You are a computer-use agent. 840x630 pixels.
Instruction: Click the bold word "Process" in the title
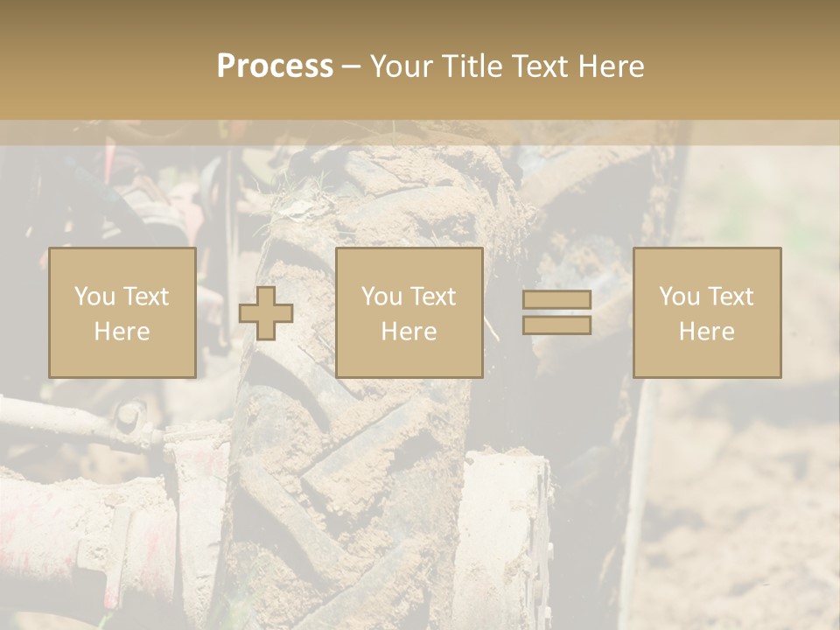[275, 66]
